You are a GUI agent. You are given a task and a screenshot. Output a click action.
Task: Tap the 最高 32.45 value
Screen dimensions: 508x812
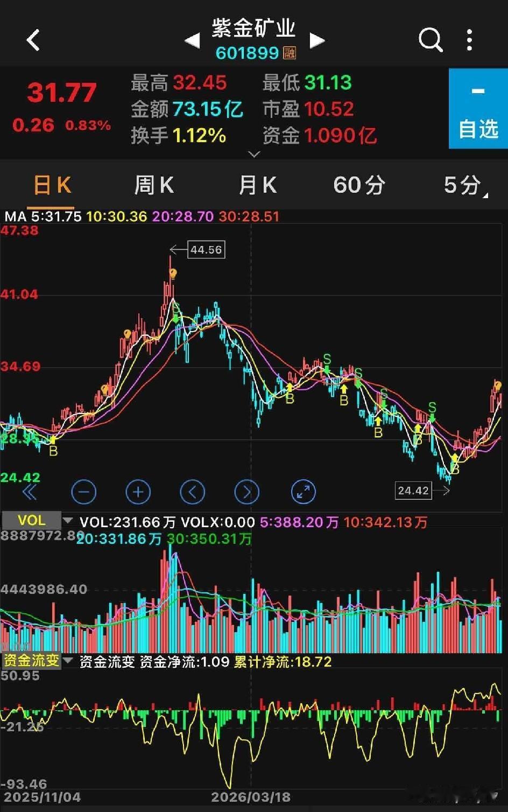200,83
